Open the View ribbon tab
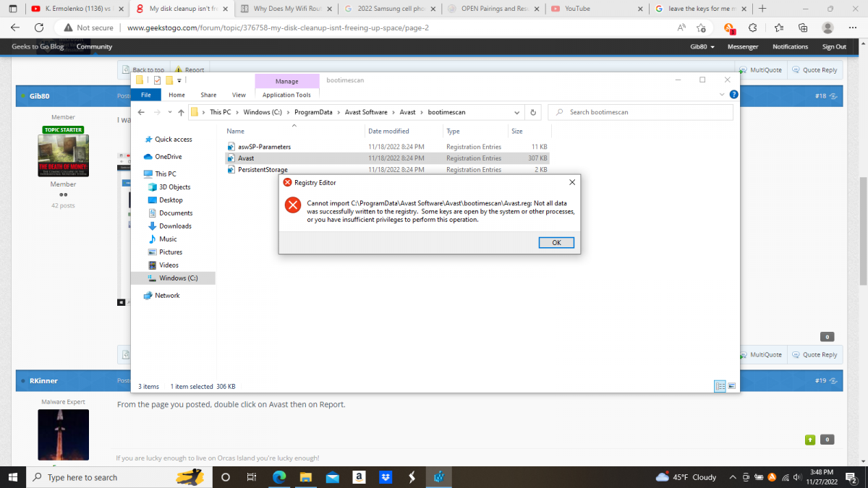This screenshot has height=488, width=868. 239,95
